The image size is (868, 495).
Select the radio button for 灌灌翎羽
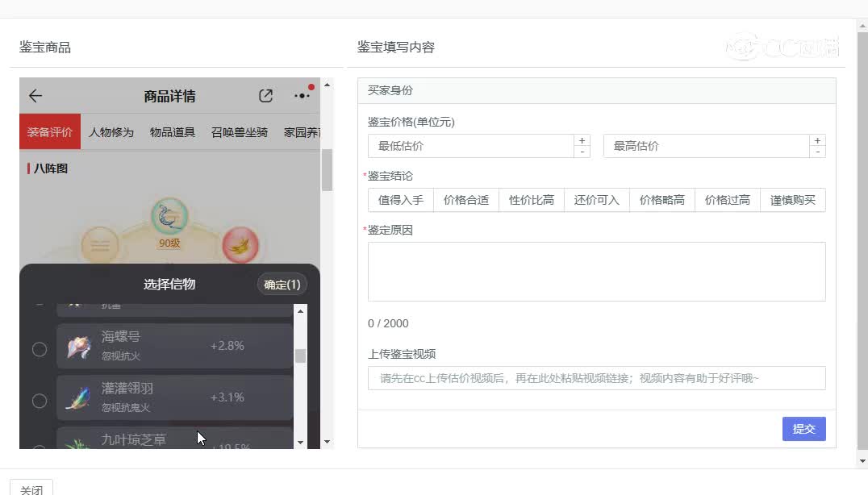[x=40, y=399]
